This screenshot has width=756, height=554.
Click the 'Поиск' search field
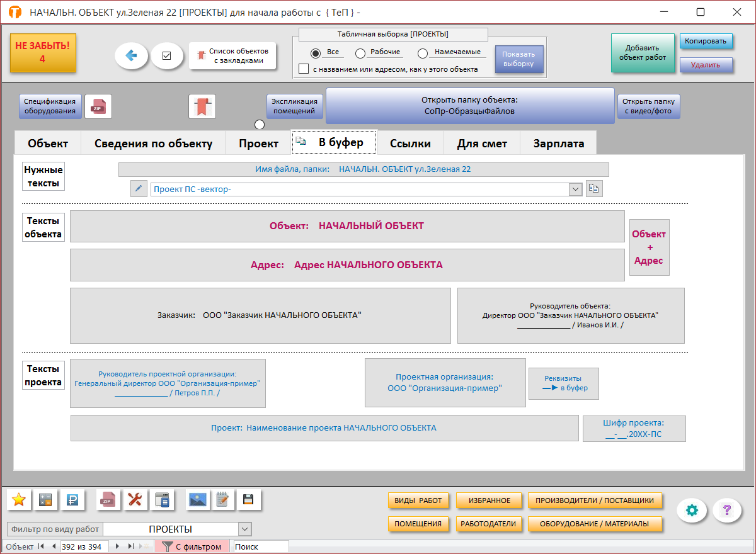tap(260, 546)
